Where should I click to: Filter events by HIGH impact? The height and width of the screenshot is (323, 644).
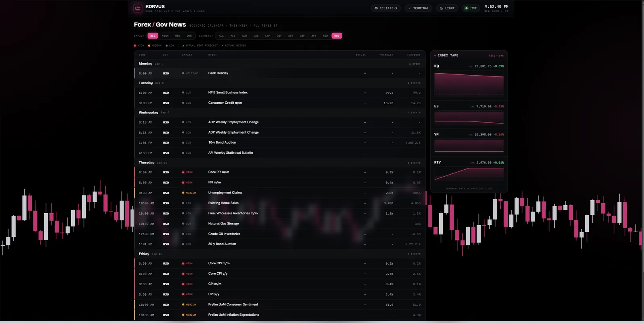[165, 36]
